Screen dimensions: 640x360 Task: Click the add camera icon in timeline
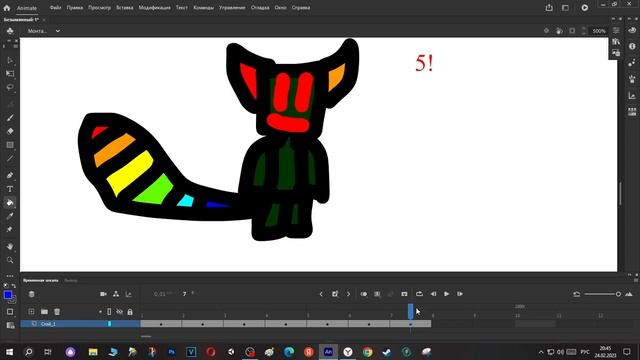tap(103, 294)
